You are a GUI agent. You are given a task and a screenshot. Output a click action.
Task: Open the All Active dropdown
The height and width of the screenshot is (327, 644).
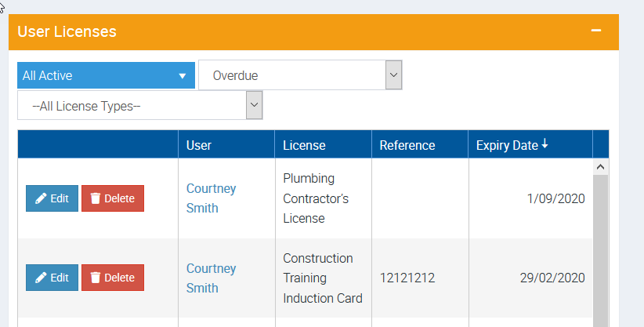pos(106,75)
